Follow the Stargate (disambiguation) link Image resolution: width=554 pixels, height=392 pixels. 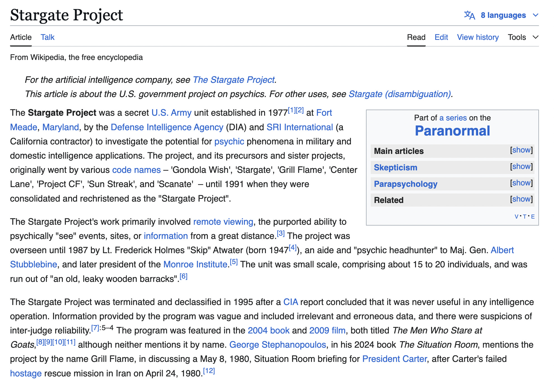pos(399,94)
